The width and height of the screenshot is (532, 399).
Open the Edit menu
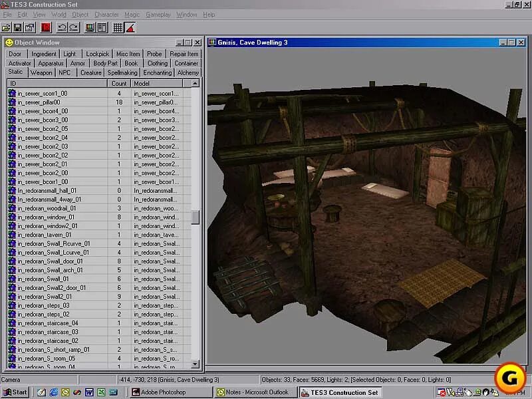click(23, 15)
